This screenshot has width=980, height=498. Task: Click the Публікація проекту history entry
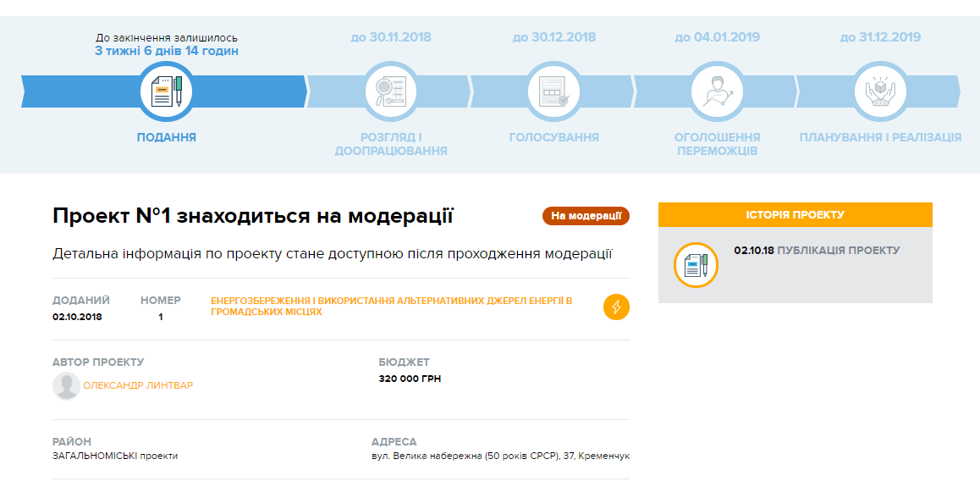pos(837,251)
